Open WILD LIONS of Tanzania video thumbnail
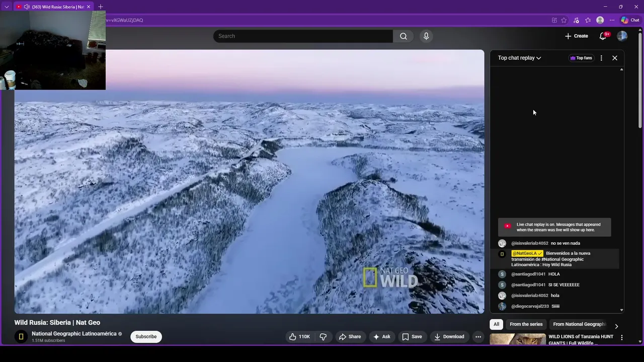This screenshot has height=362, width=644. coord(518,339)
